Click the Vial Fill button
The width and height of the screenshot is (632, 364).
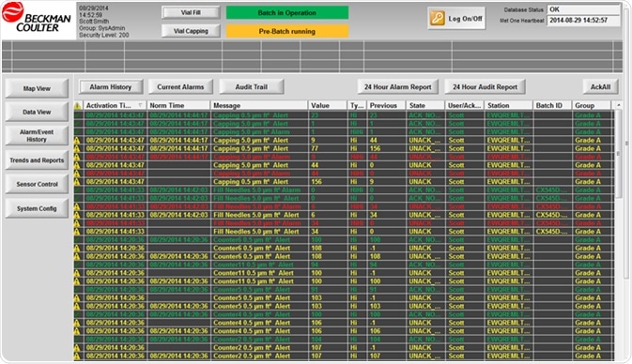191,12
